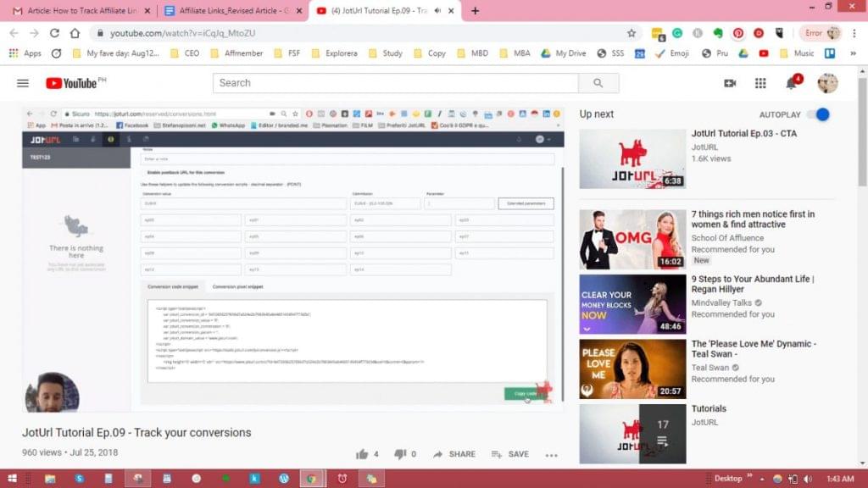Screen dimensions: 868x488
Task: Open JotUrl Tutorial Ep.03 - CTA title
Action: point(744,133)
